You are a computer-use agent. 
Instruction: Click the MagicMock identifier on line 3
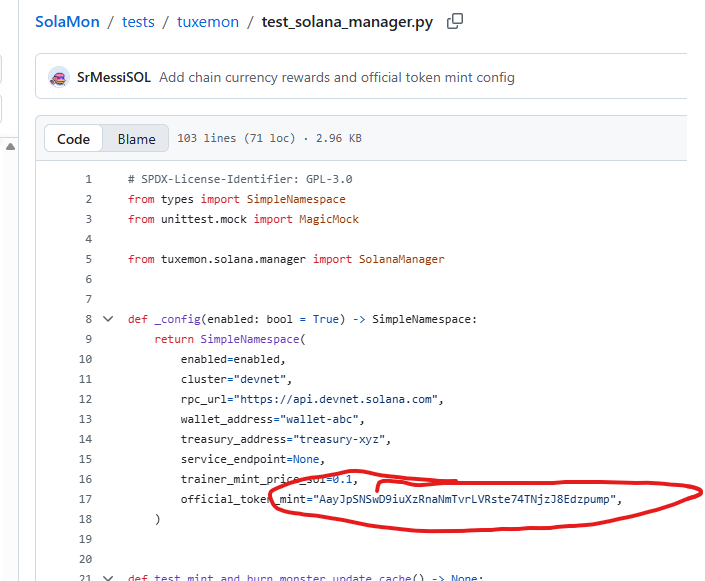click(329, 219)
